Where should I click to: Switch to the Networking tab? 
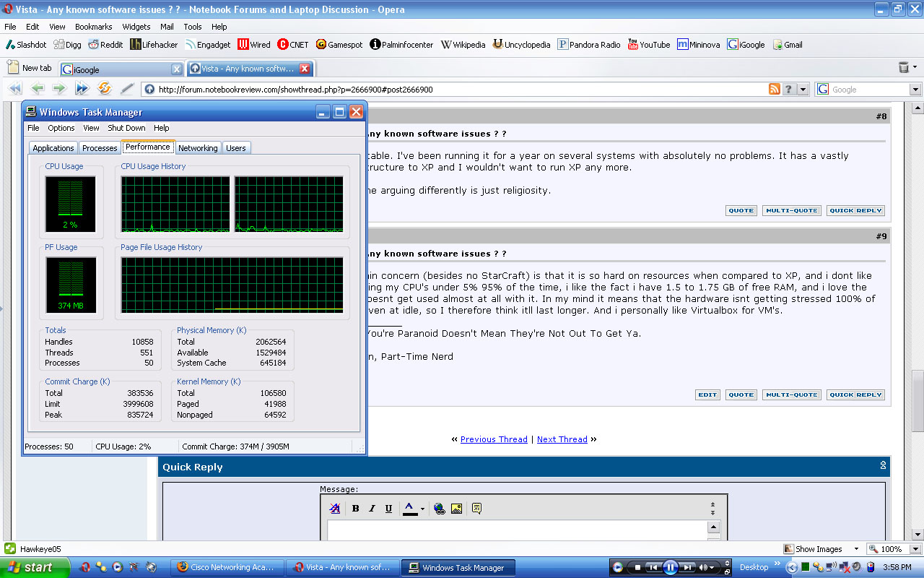(x=198, y=147)
